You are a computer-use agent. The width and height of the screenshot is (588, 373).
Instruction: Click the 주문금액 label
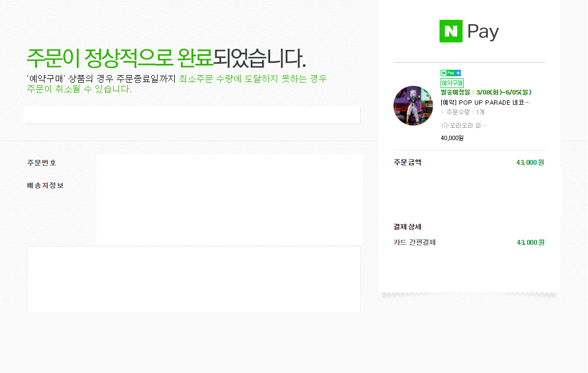coord(407,162)
